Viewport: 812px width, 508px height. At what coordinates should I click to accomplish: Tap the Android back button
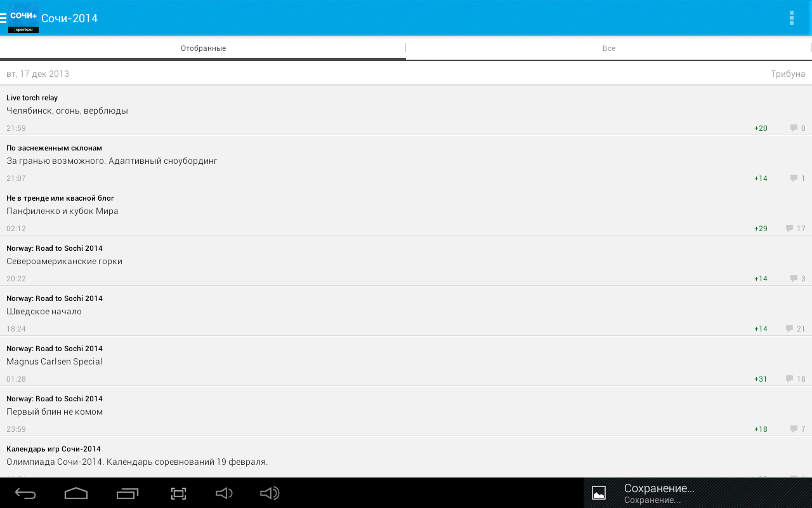pyautogui.click(x=25, y=493)
